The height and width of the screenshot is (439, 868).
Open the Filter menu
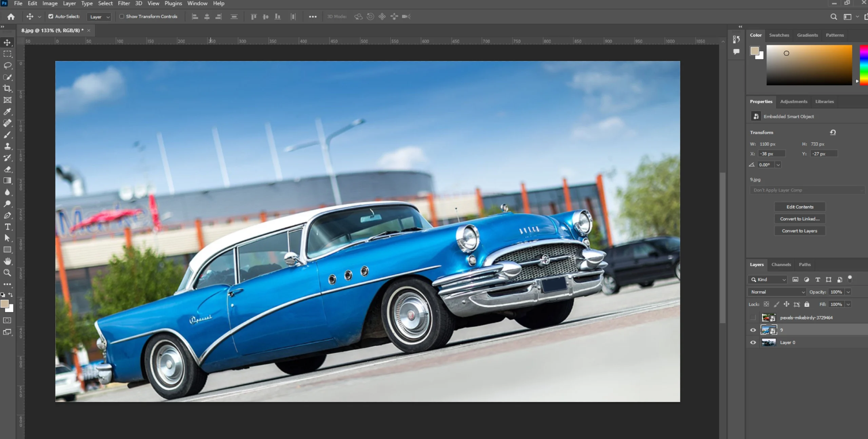pyautogui.click(x=124, y=3)
